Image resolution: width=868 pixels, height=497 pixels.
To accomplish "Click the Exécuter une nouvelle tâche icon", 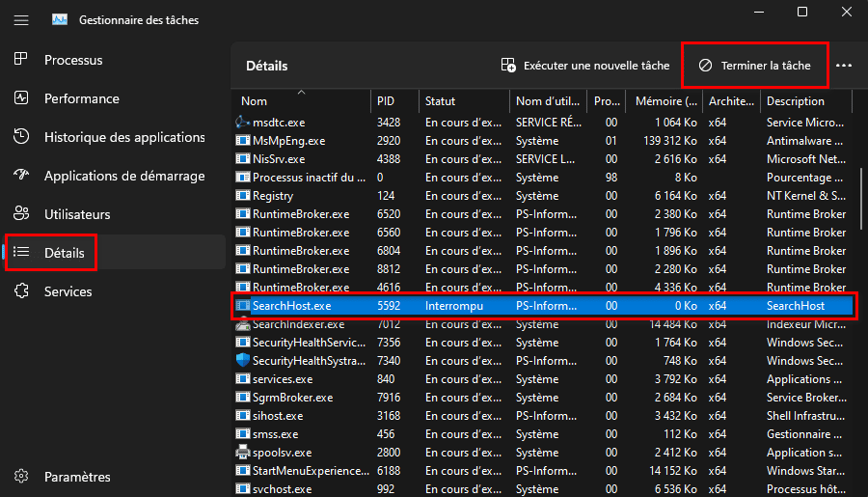I will click(508, 66).
